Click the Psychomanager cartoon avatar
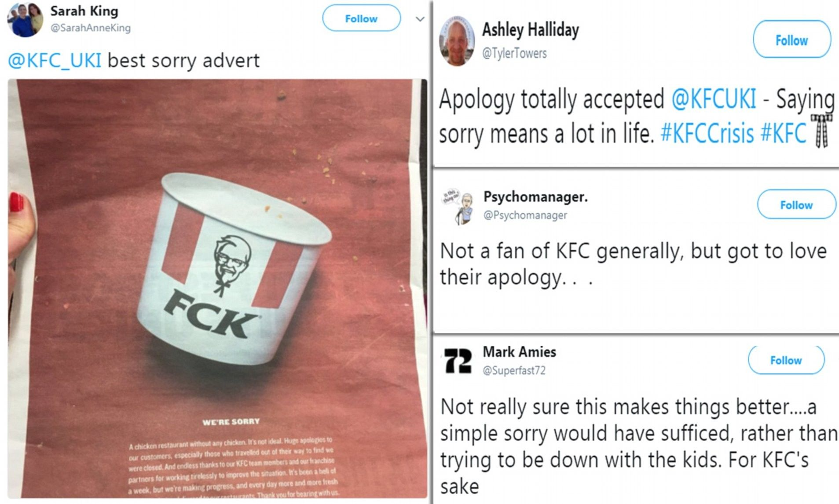Image resolution: width=839 pixels, height=504 pixels. 458,207
